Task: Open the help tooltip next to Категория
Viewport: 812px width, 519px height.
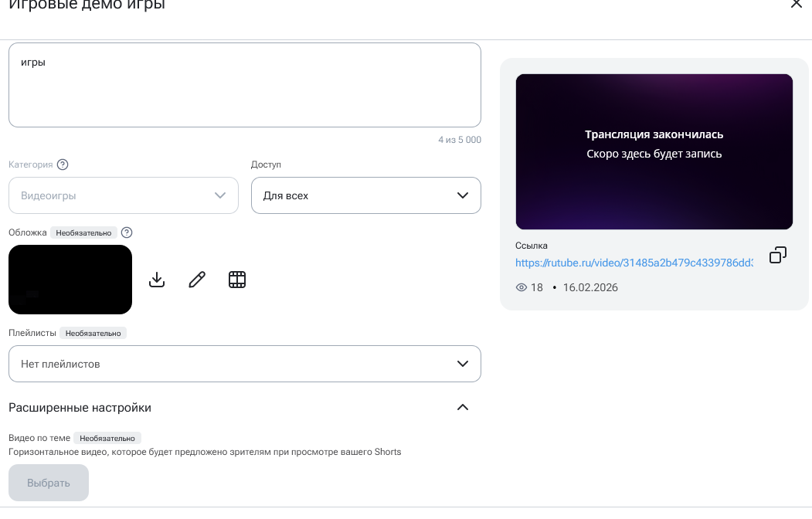Action: click(63, 165)
